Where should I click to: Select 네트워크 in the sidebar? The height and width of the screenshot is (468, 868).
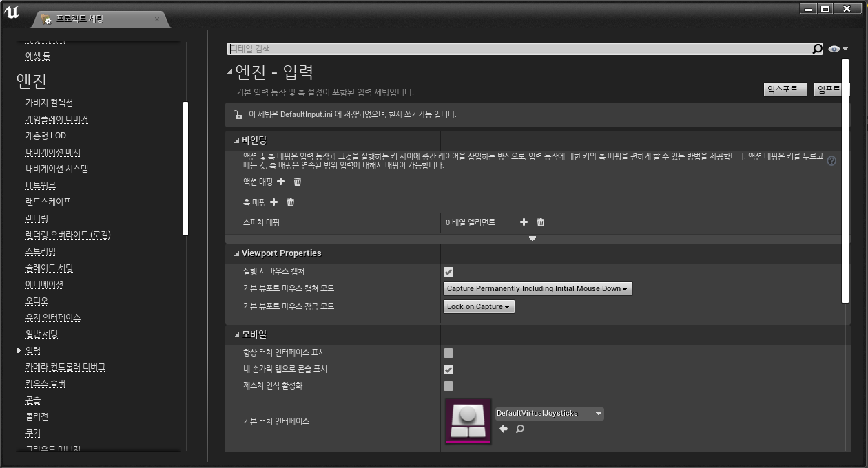tap(41, 185)
